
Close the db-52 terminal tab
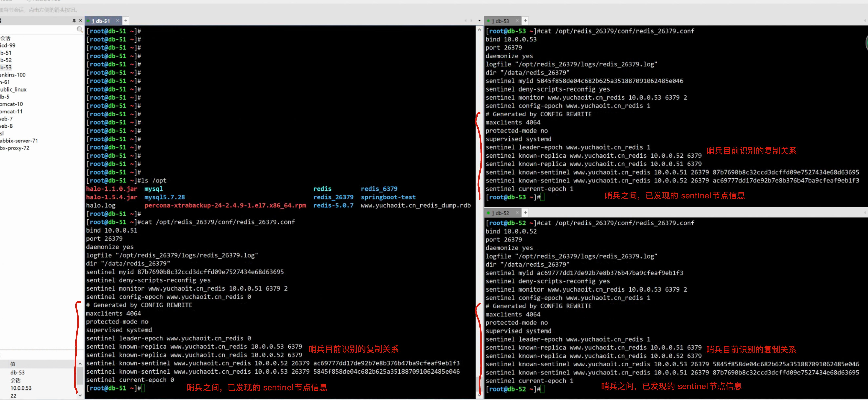(517, 213)
